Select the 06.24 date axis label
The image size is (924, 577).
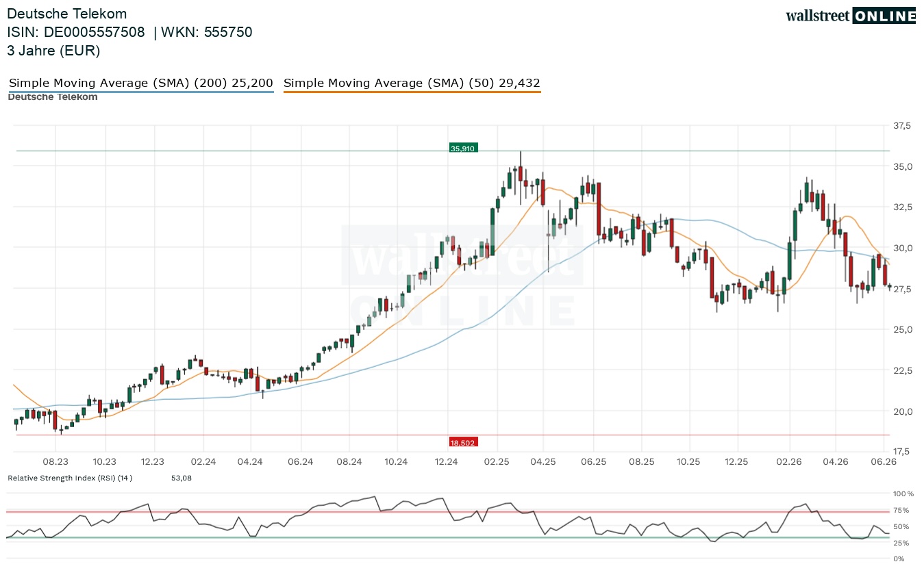click(x=301, y=462)
